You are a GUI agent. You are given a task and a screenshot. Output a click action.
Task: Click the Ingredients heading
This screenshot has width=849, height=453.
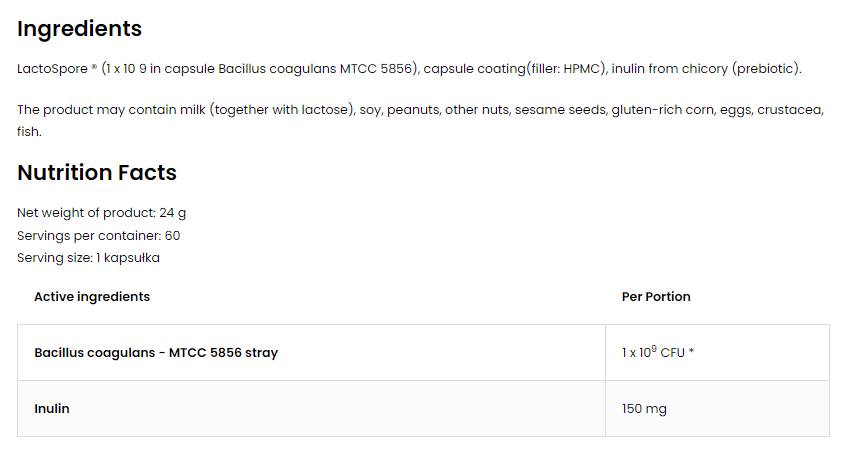click(x=79, y=29)
